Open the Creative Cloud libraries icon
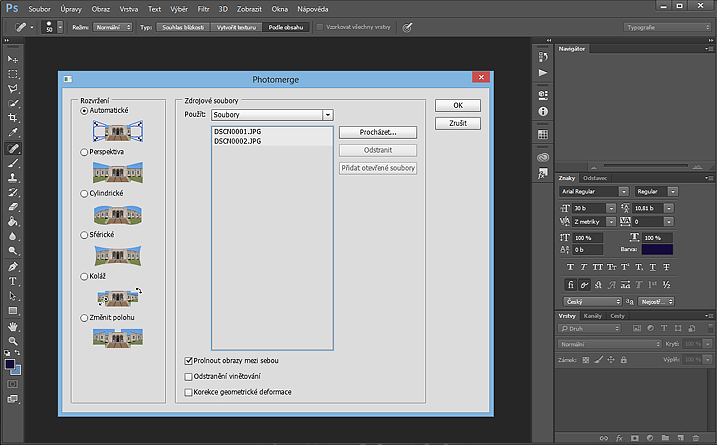Screen dimensions: 717x445 [x=543, y=157]
